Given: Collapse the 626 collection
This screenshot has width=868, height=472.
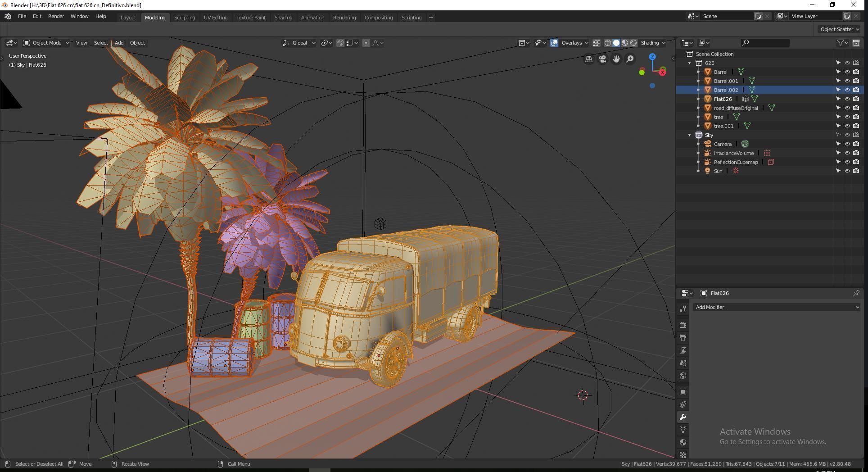Looking at the screenshot, I should coord(690,63).
